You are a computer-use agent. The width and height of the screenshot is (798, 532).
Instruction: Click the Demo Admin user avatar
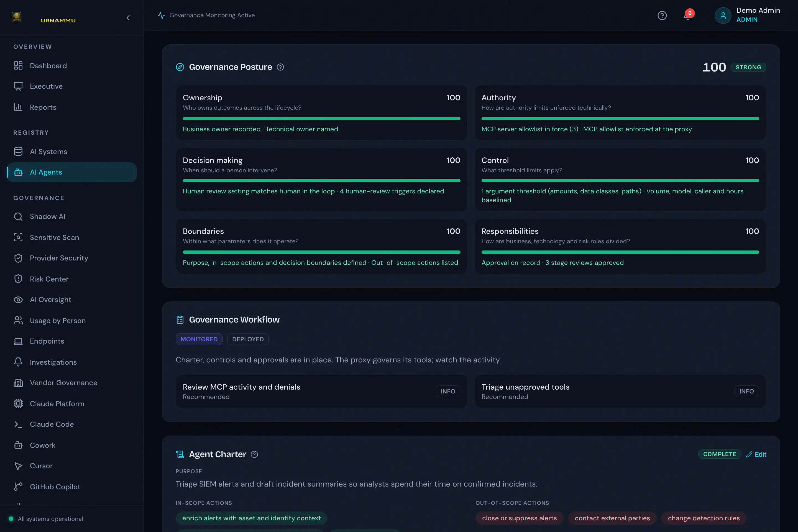pos(723,16)
